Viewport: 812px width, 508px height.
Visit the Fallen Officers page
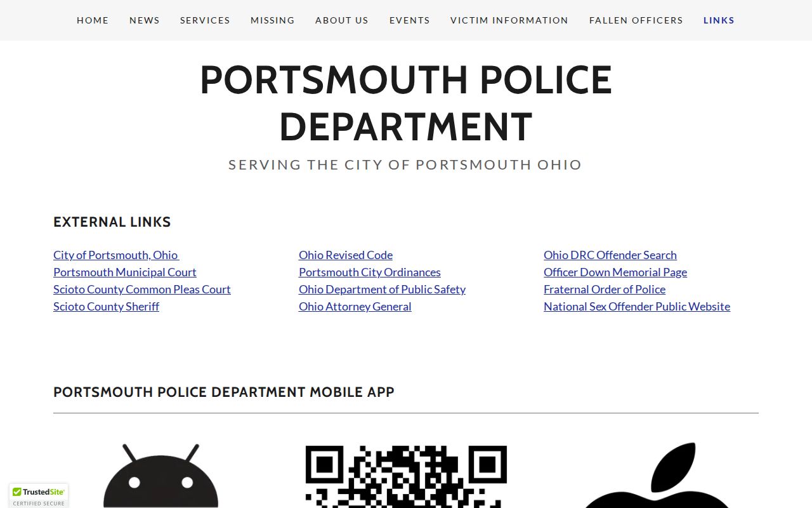click(636, 20)
